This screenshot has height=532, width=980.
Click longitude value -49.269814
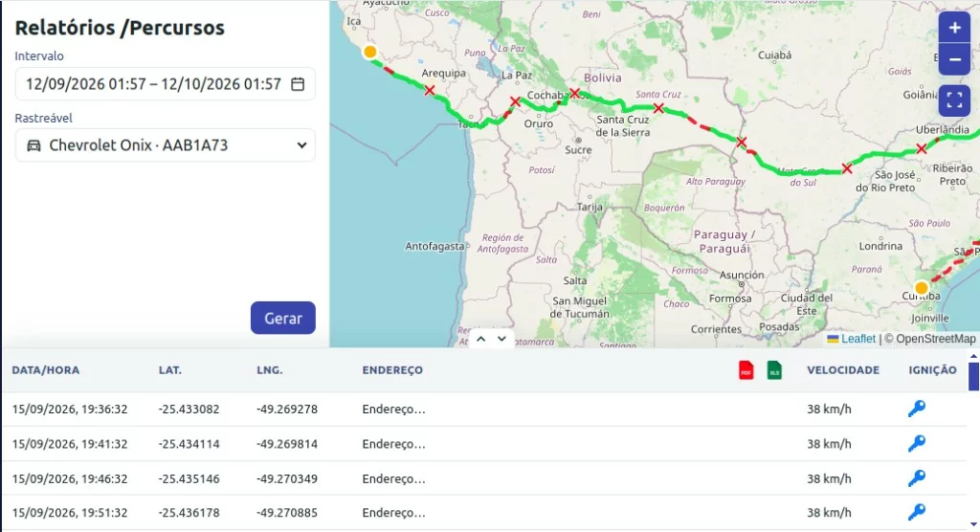point(287,444)
